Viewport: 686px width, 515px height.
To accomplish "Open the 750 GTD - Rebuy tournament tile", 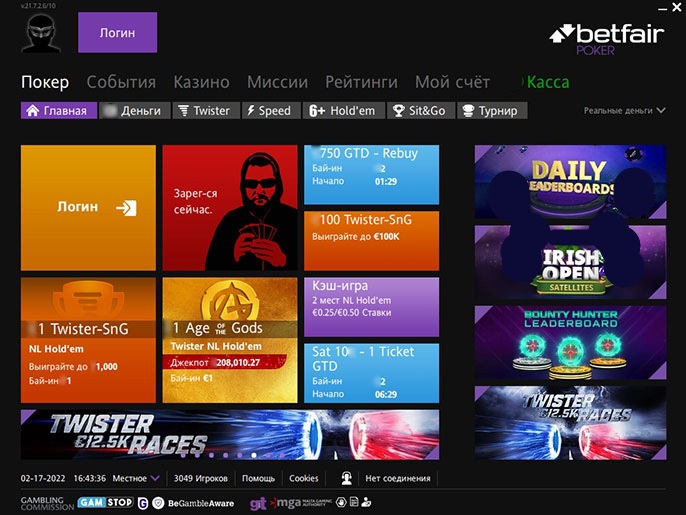I will (x=371, y=175).
